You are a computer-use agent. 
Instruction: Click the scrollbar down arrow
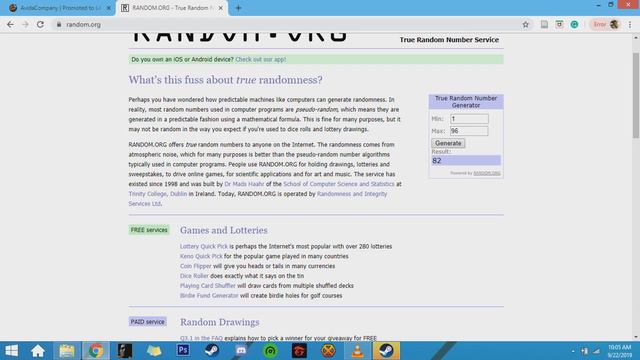pyautogui.click(x=636, y=337)
